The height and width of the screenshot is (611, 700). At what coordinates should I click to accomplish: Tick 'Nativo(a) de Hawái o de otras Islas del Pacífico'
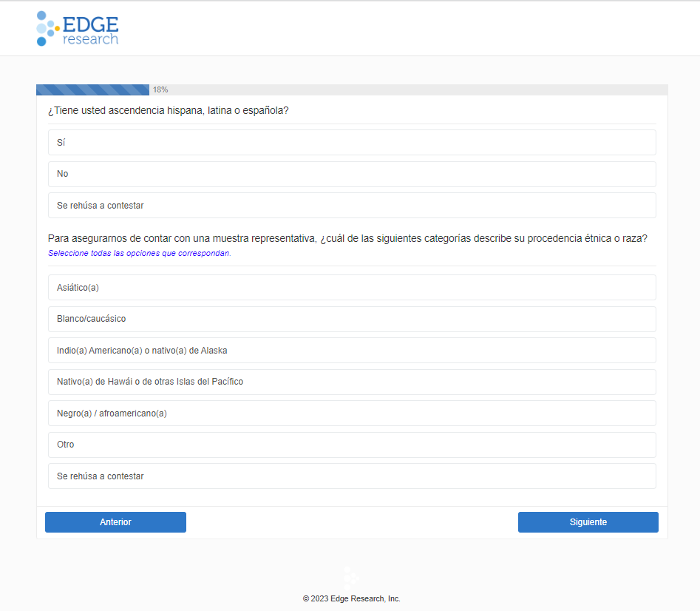pyautogui.click(x=352, y=382)
